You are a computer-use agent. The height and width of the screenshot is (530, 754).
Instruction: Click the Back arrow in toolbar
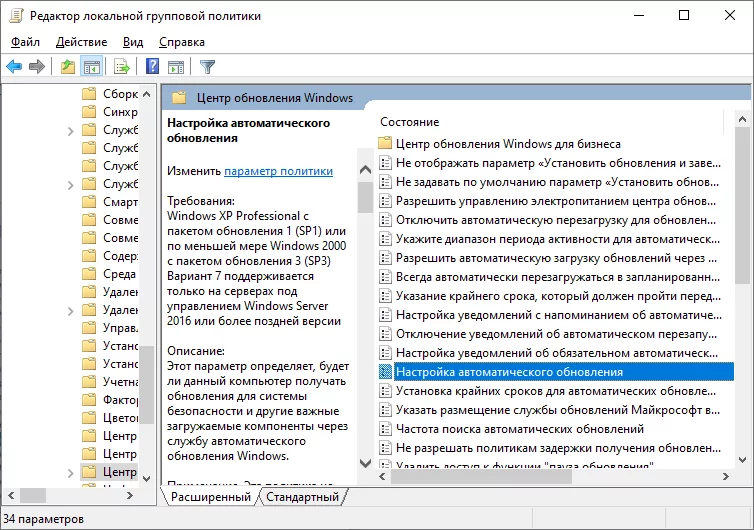click(x=14, y=67)
